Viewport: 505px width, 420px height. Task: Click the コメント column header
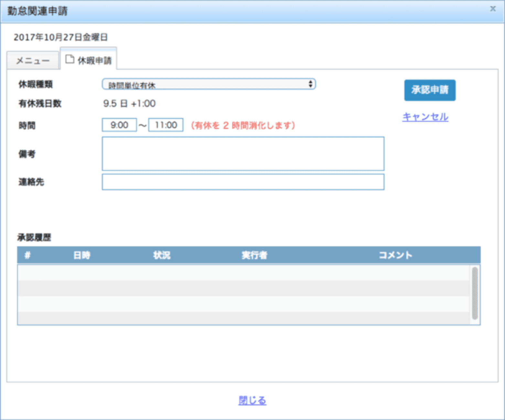(395, 255)
